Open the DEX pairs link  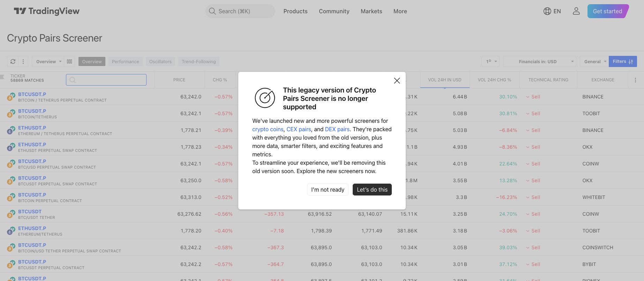click(x=337, y=129)
